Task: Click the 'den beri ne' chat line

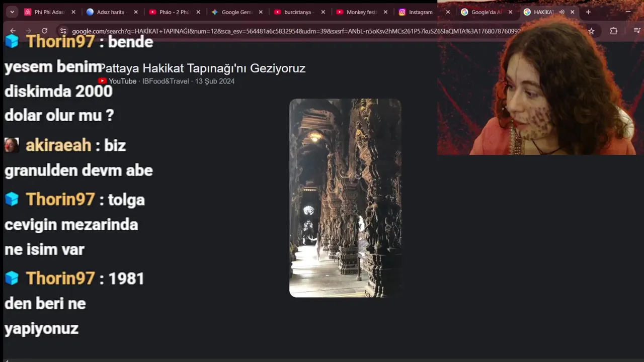Action: click(45, 304)
